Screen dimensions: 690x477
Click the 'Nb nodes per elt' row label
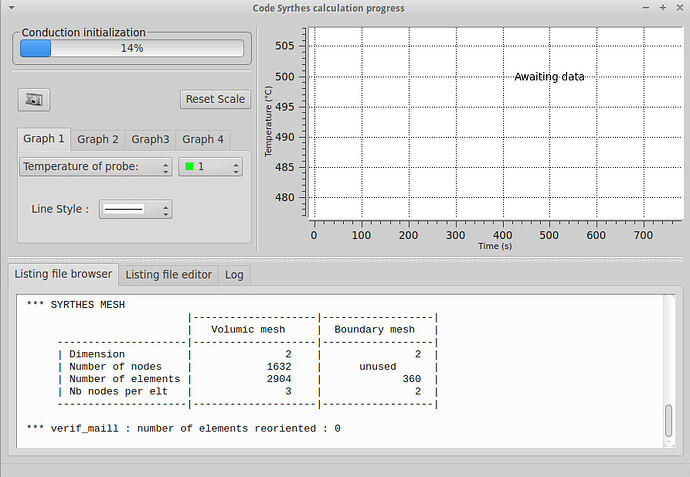[118, 391]
